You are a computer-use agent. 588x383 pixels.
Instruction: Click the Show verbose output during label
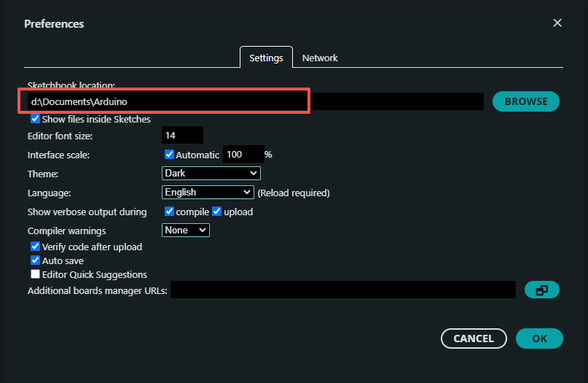pyautogui.click(x=87, y=212)
